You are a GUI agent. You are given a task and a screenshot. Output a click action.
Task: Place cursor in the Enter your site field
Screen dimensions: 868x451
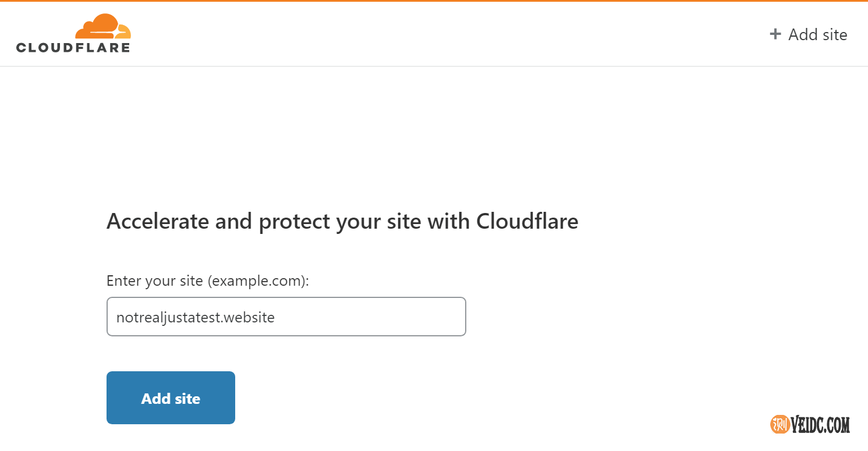tap(286, 317)
